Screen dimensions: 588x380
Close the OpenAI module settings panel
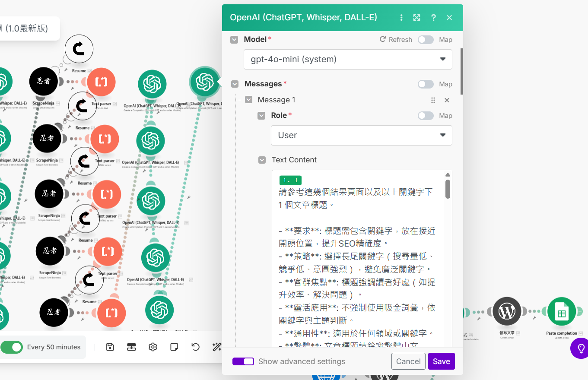[x=449, y=18]
